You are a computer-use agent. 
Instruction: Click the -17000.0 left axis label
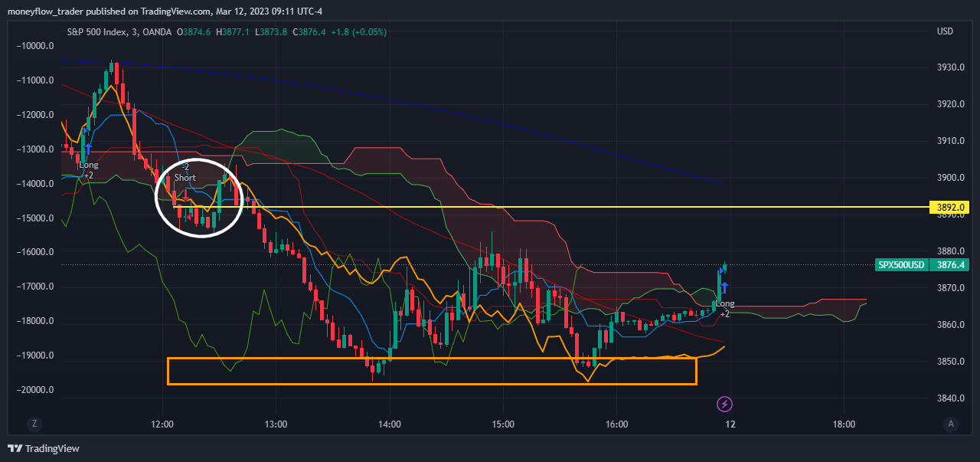tap(34, 287)
